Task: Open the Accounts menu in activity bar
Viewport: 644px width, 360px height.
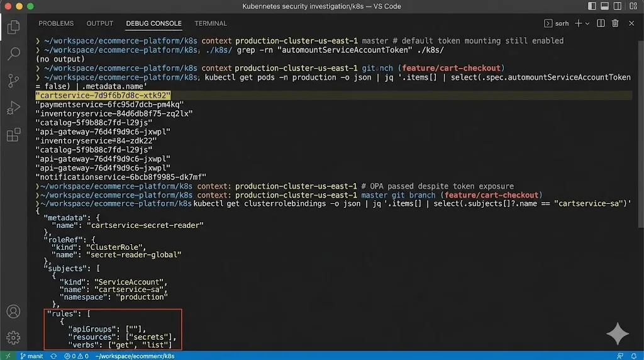Action: tap(13, 312)
